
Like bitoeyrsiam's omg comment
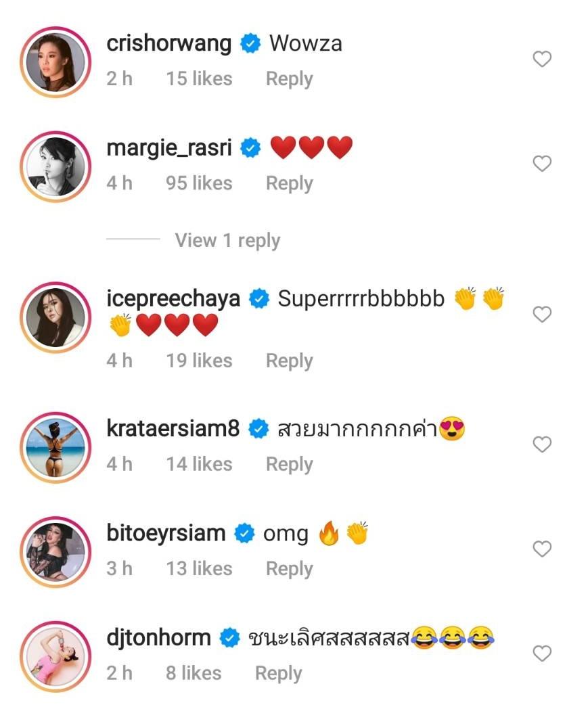(x=542, y=549)
